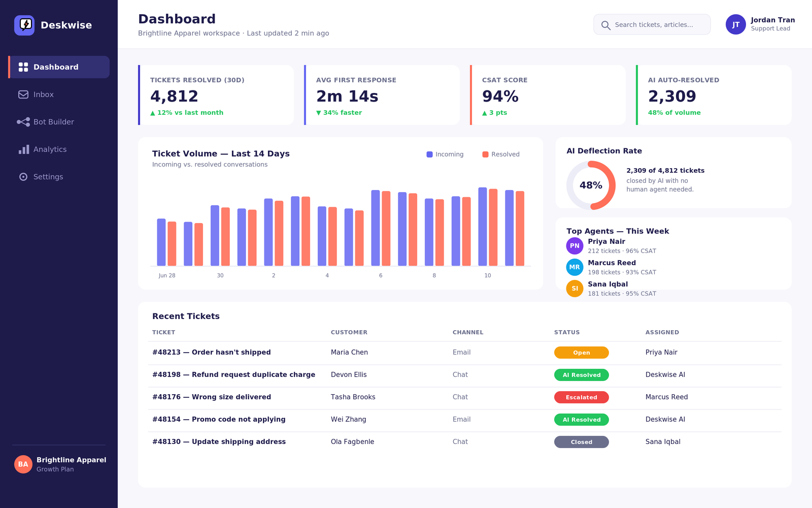Click the Escalated status badge
Screen dimensions: 812x508
coord(582,397)
